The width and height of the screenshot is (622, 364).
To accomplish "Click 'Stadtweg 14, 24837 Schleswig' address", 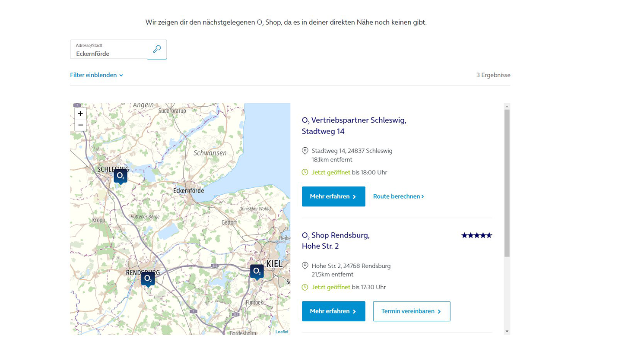I will (x=352, y=151).
